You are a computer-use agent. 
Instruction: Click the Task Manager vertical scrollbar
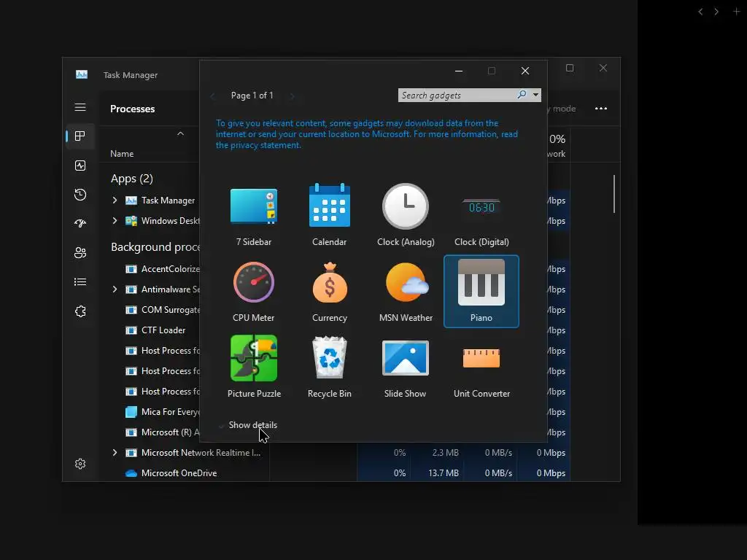pyautogui.click(x=614, y=194)
